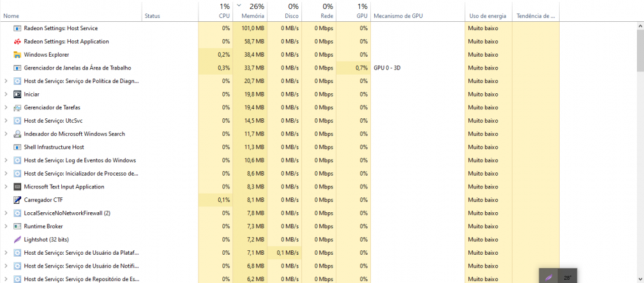
Task: Click the Carregador CTF pen icon
Action: coord(17,200)
